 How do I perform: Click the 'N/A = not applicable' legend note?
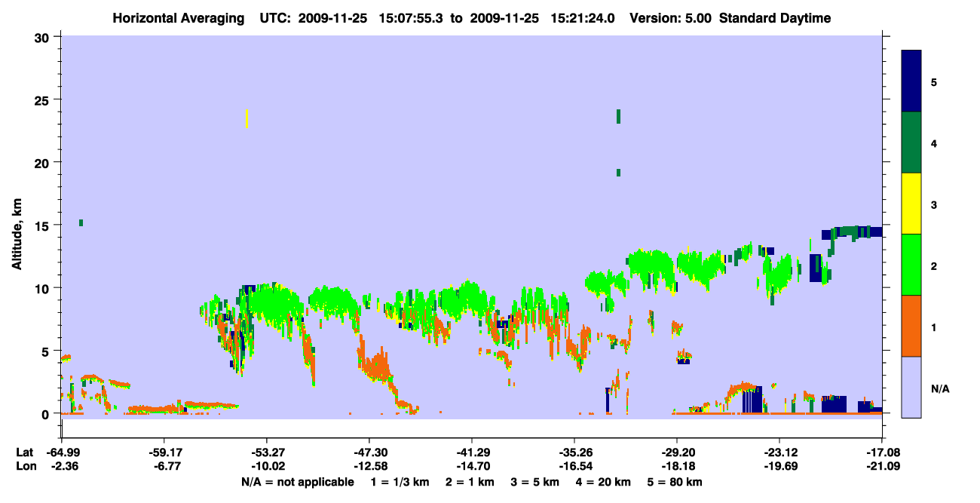[x=297, y=482]
